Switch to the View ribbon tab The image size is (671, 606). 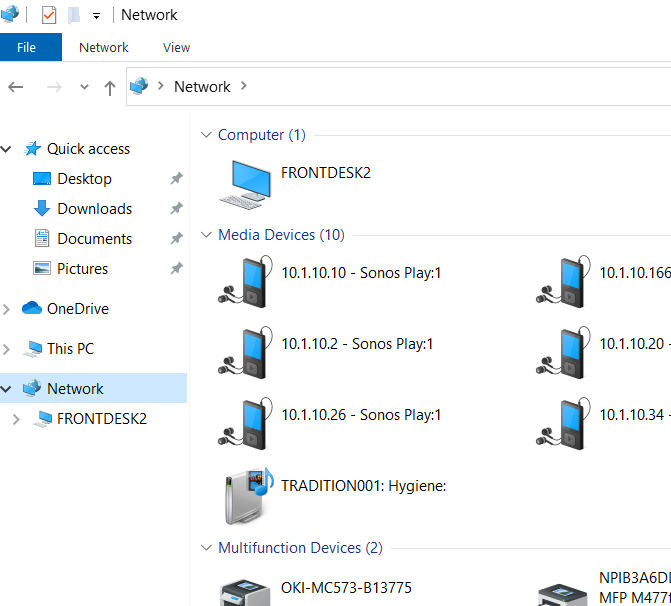(176, 47)
